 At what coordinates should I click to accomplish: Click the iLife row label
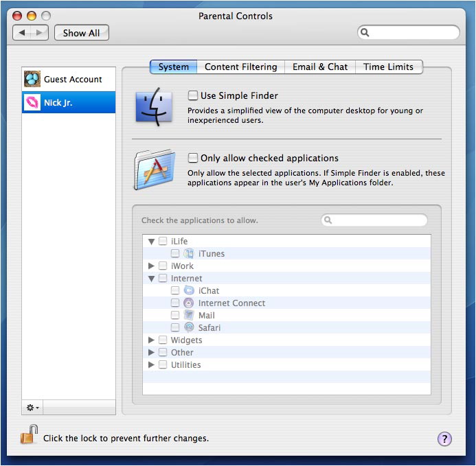179,242
